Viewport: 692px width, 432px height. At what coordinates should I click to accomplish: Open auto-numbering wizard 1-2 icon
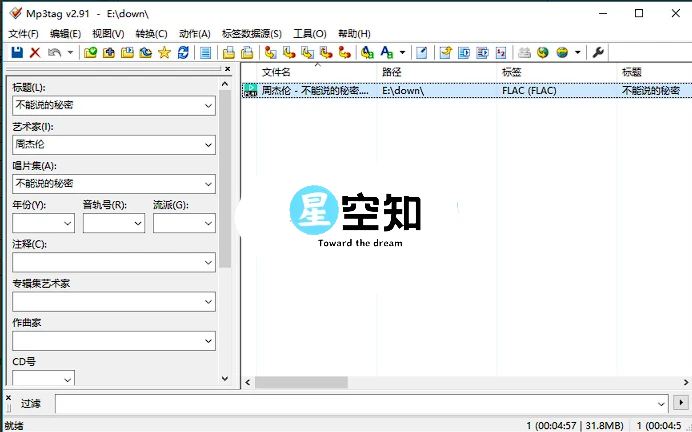click(x=501, y=53)
